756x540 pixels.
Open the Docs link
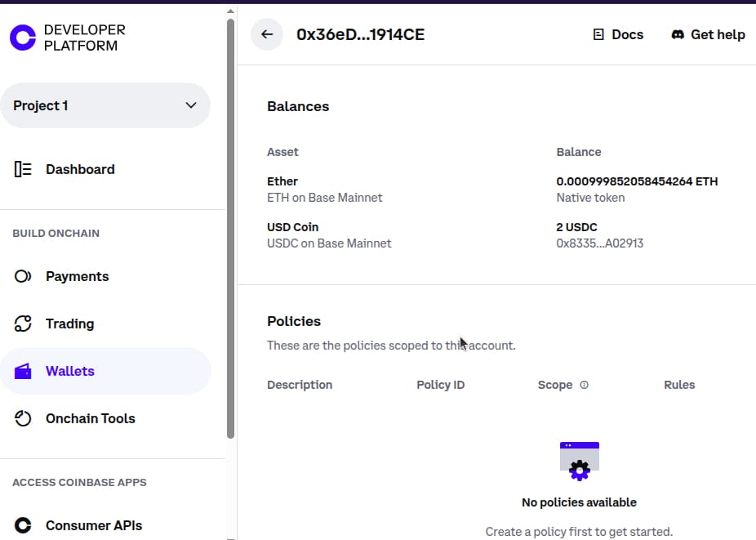pyautogui.click(x=627, y=34)
